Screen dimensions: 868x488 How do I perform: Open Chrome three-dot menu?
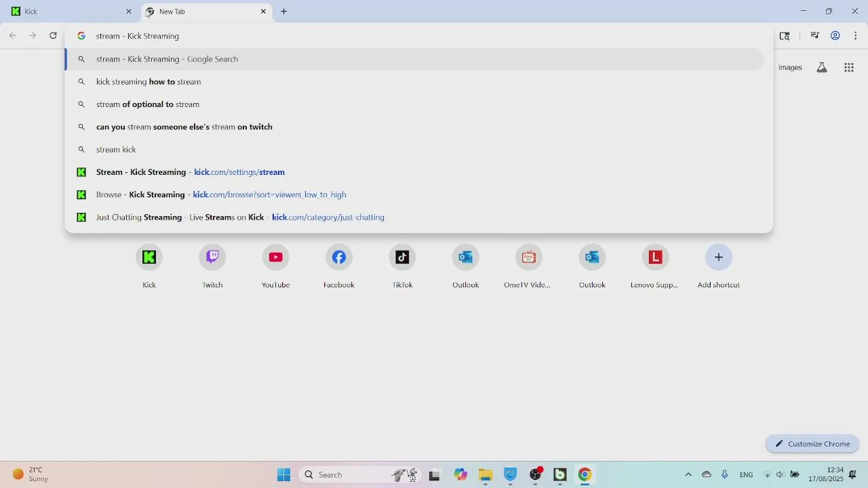[856, 36]
